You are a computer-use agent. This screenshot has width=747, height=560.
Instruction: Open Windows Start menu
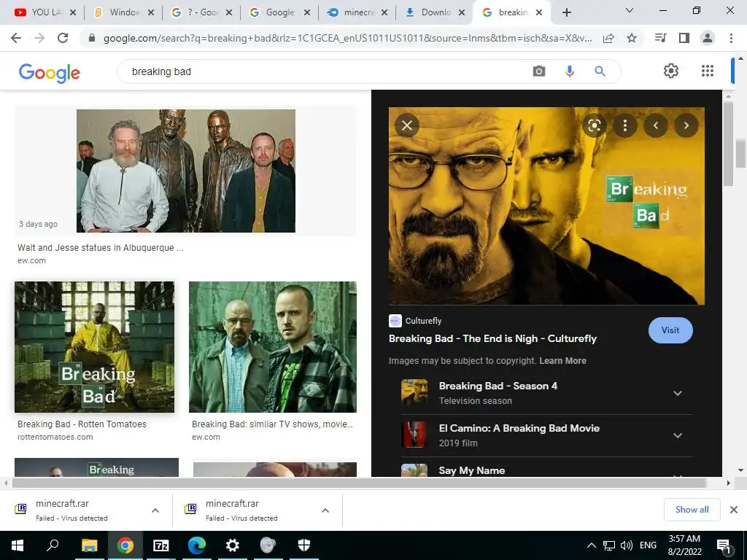(18, 545)
